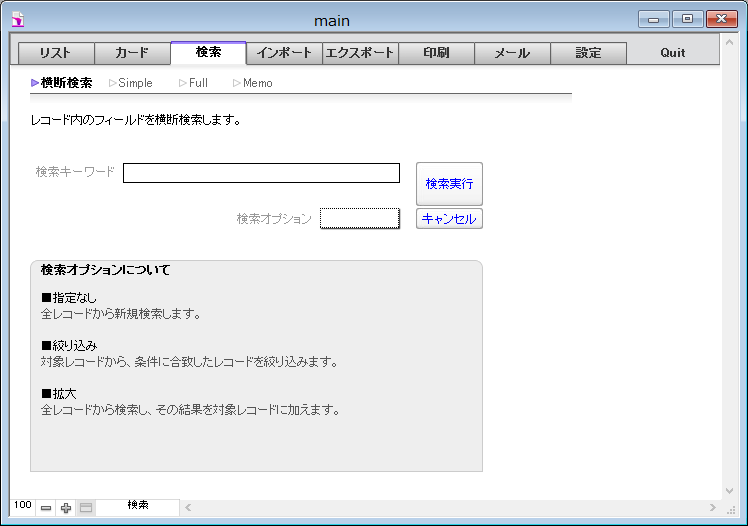Select the Memo search mode
The width and height of the screenshot is (748, 526).
tap(253, 83)
